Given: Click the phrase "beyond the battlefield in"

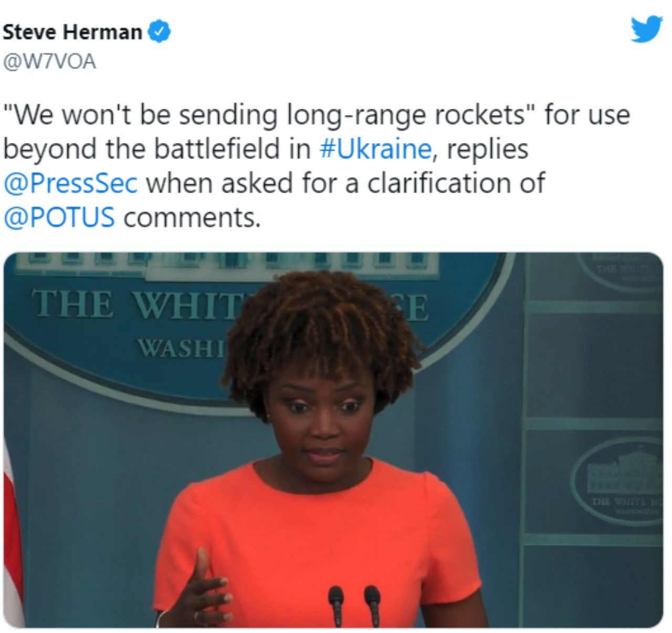Looking at the screenshot, I should point(157,149).
